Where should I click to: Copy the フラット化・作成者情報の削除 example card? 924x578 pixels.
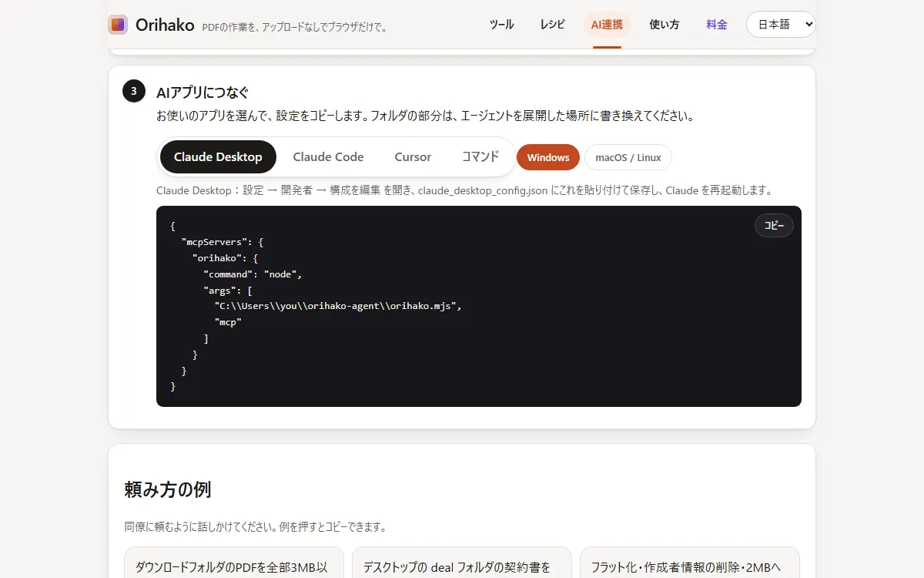click(690, 563)
